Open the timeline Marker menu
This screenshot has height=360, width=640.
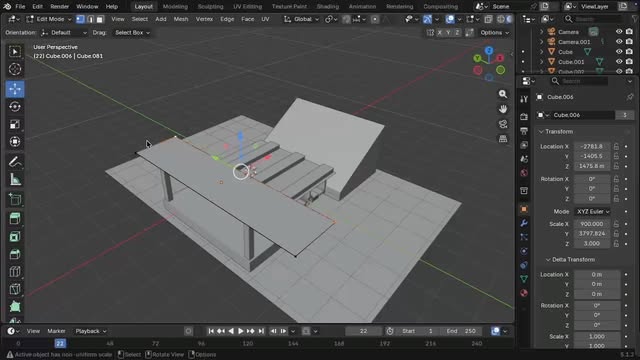(56, 331)
